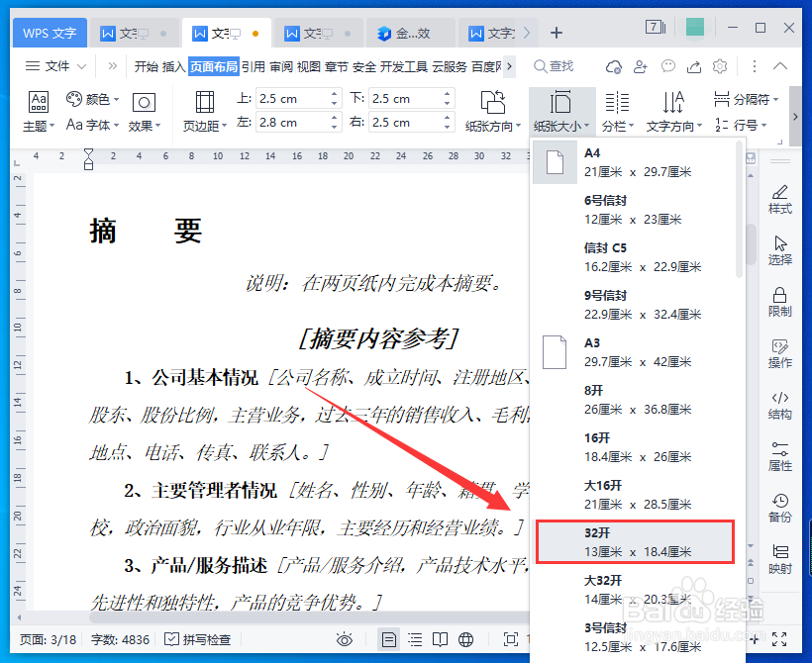Open the 结构 structure sidebar icon
The image size is (812, 663).
pyautogui.click(x=780, y=406)
